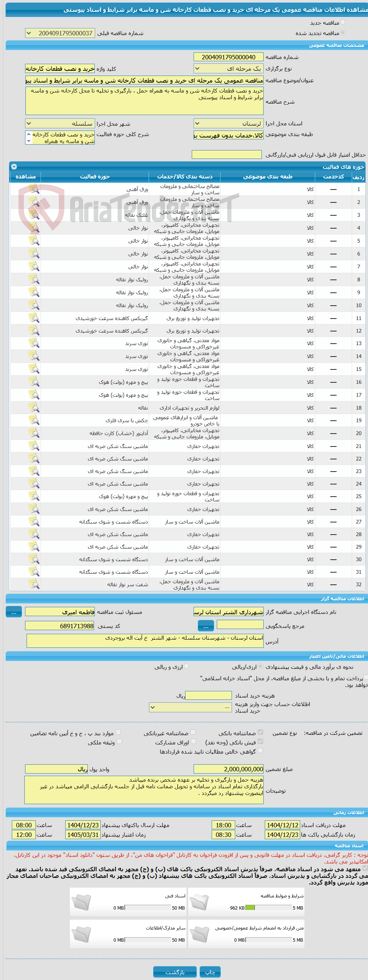
Task: Open the technical documents folder icon
Action: tap(81, 903)
